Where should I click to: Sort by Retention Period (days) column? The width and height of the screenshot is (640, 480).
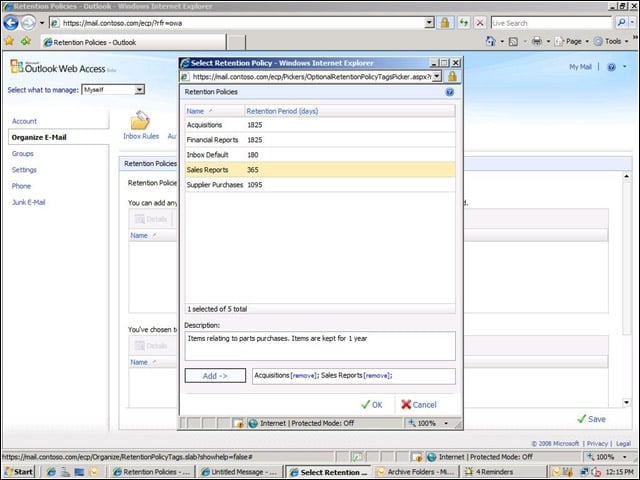(x=350, y=111)
